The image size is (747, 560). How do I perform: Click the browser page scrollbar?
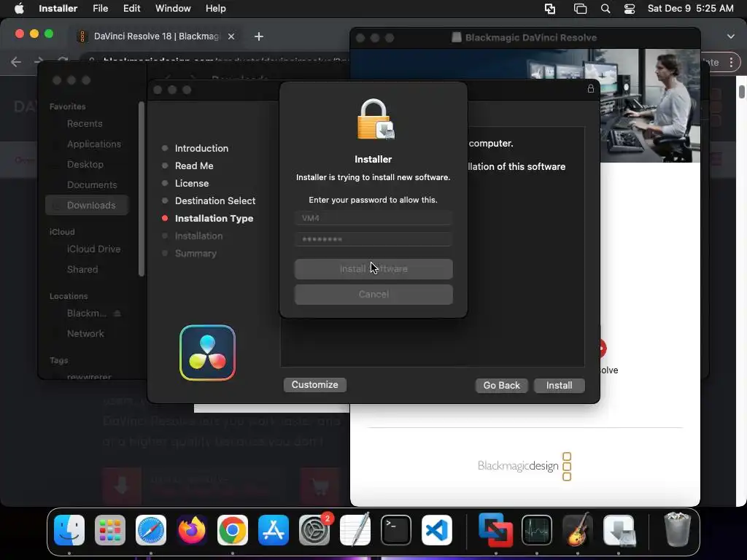coord(742,91)
